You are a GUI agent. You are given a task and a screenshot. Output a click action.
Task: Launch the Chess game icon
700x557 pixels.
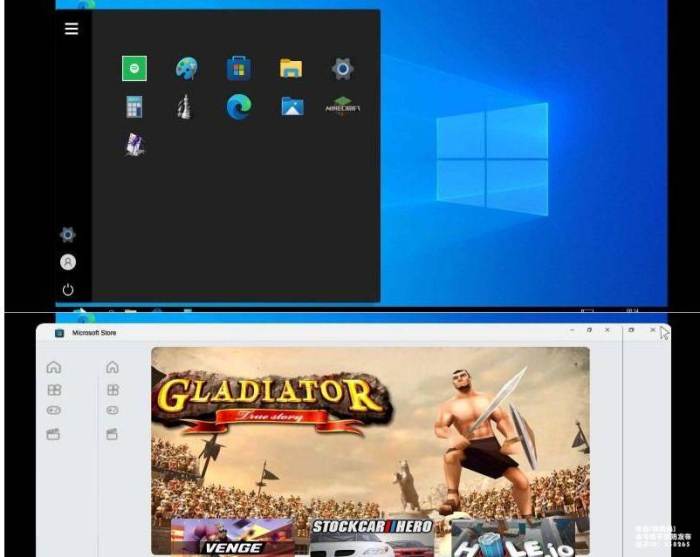pos(184,107)
